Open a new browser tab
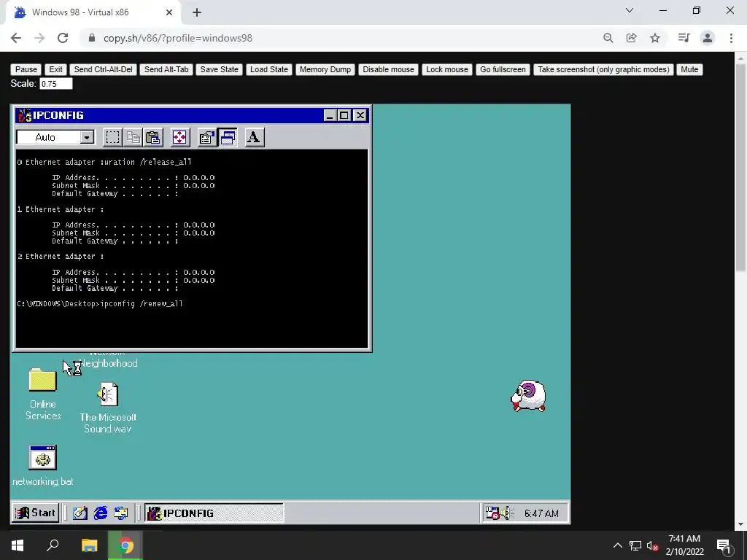Image resolution: width=747 pixels, height=560 pixels. (x=197, y=12)
